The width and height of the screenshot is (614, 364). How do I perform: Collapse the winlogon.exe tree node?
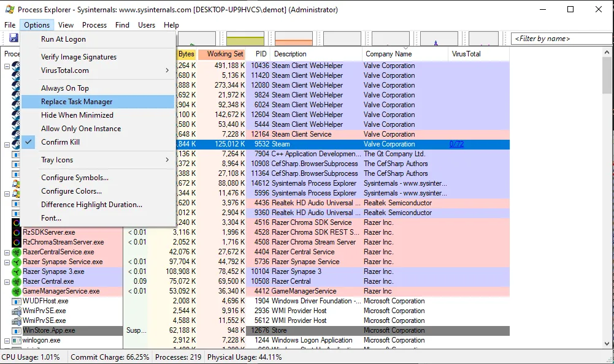pyautogui.click(x=7, y=341)
